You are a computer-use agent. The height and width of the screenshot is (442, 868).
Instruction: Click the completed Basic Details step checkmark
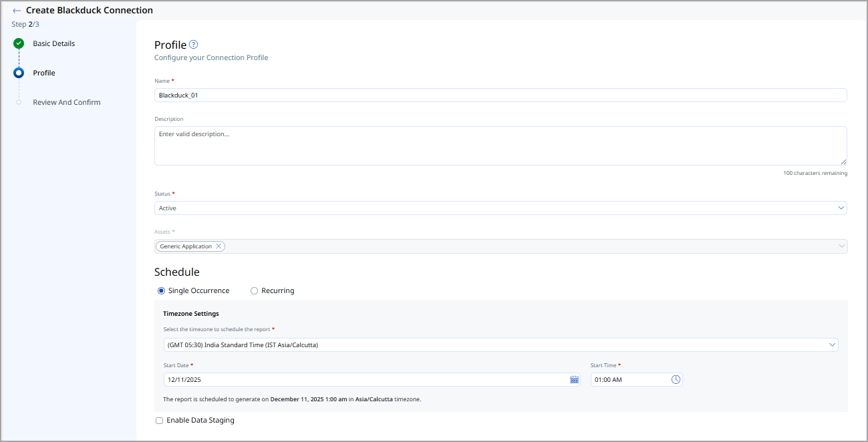click(19, 43)
